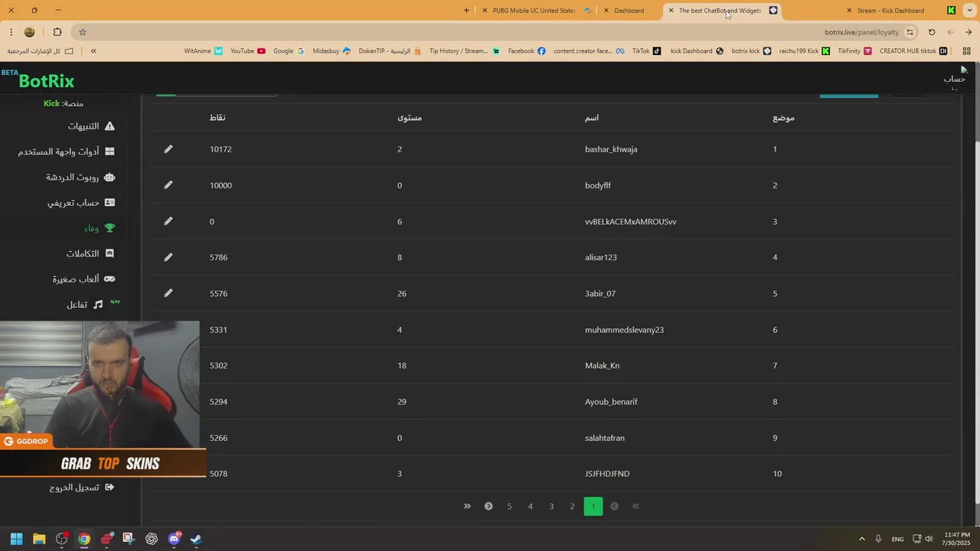This screenshot has height=551, width=980.
Task: Open WitAnime bookmark
Action: tap(204, 51)
